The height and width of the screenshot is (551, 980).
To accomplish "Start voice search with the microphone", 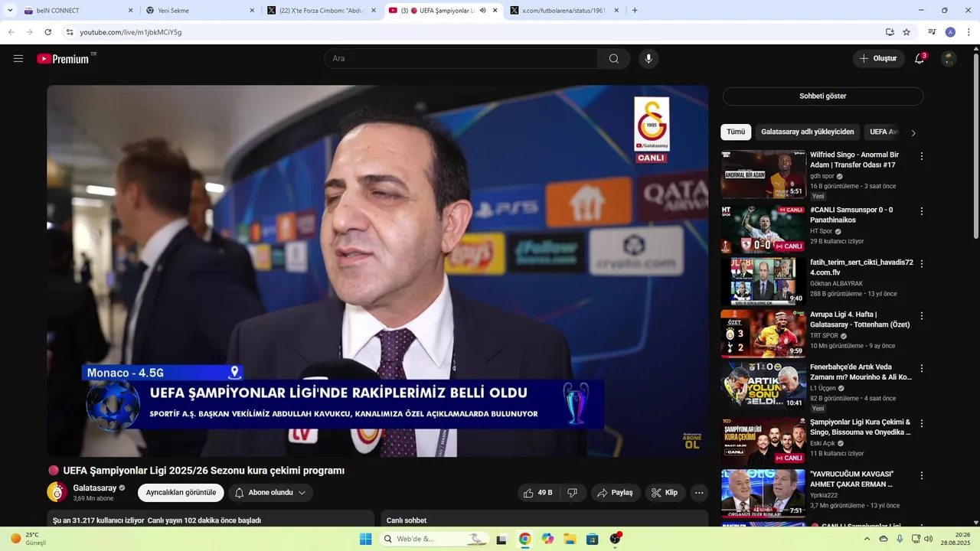I will [648, 59].
